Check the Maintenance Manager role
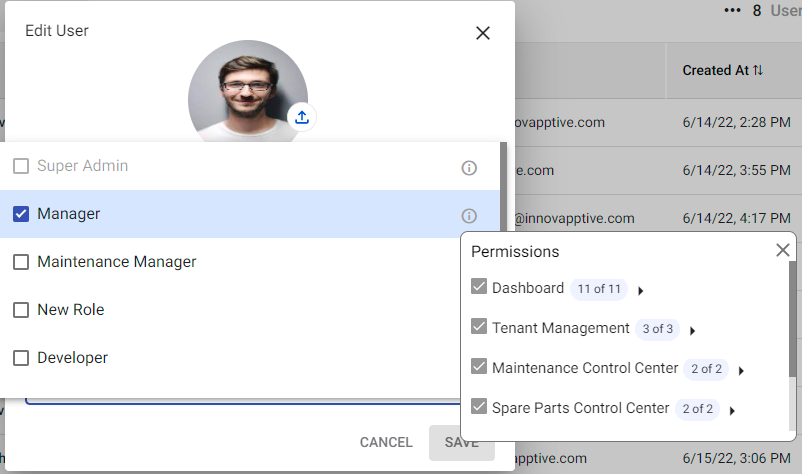The height and width of the screenshot is (474, 802). pos(21,262)
